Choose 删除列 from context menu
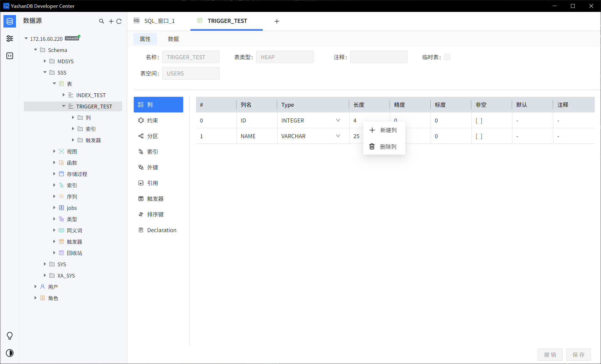 click(384, 147)
